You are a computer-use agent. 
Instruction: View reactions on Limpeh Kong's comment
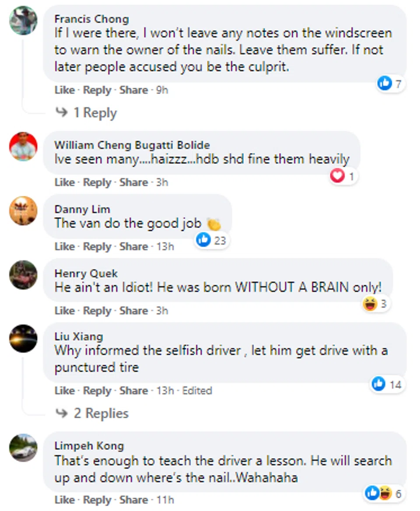coord(383,494)
